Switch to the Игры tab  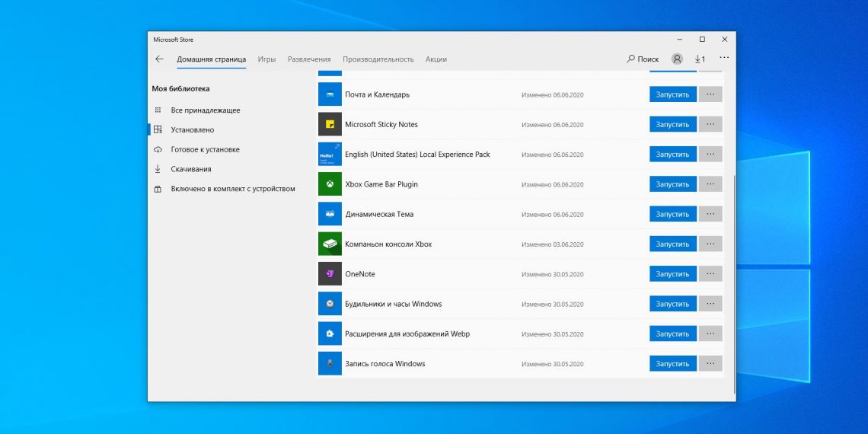coord(266,59)
